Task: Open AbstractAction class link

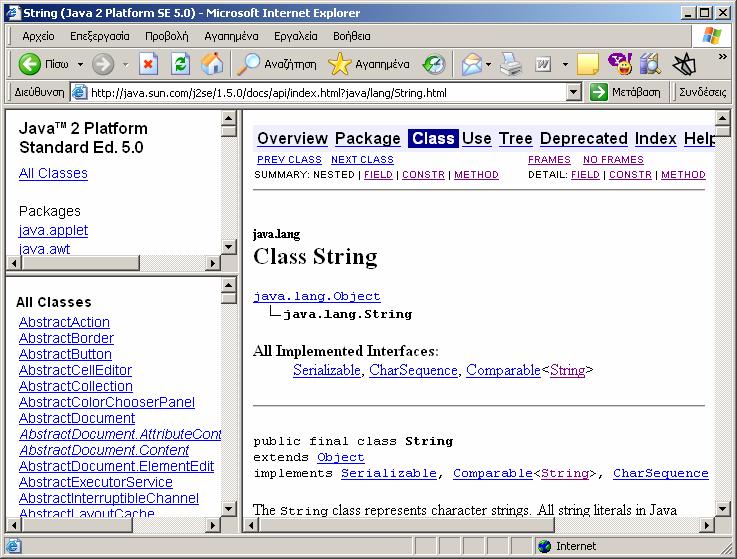Action: point(64,323)
